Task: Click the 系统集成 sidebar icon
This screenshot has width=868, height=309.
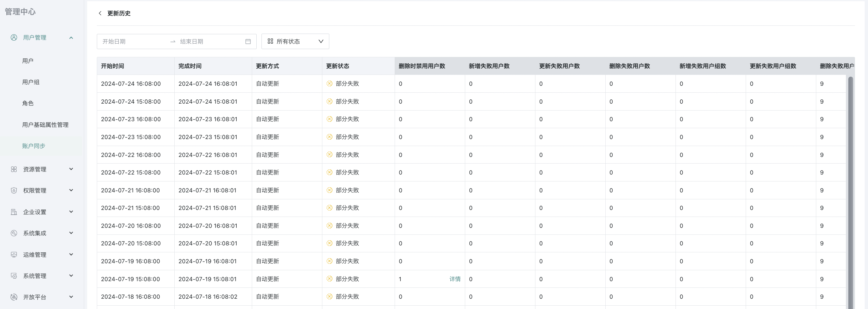Action: (14, 233)
